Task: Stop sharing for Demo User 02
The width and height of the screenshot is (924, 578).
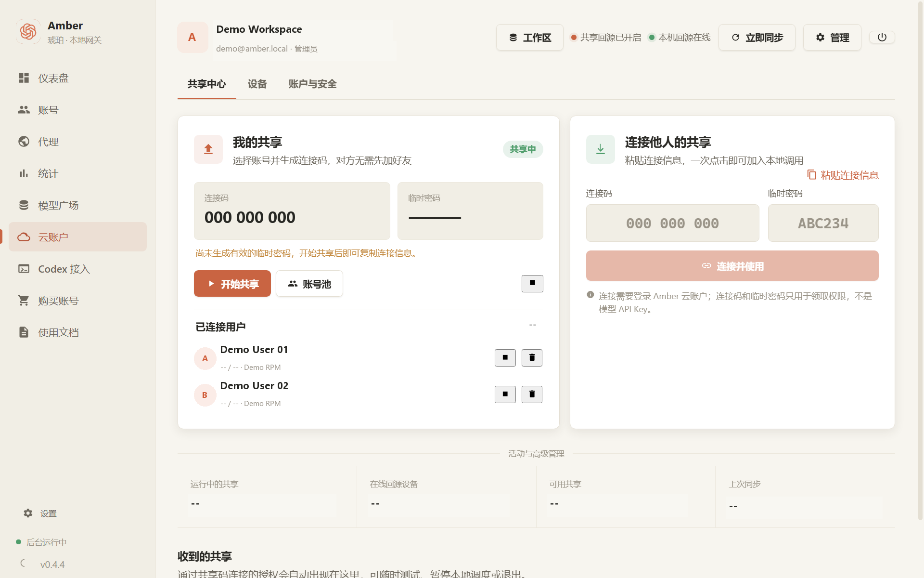Action: pyautogui.click(x=505, y=394)
